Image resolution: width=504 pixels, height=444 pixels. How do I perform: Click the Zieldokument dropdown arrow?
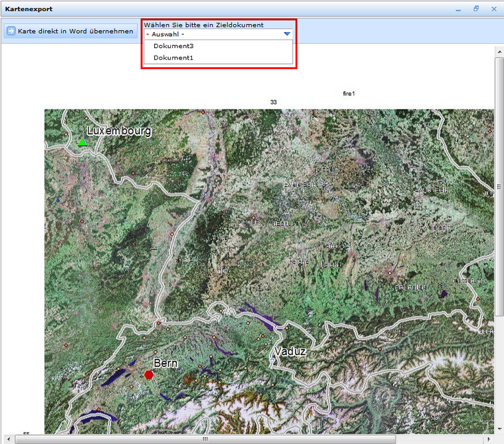[287, 34]
